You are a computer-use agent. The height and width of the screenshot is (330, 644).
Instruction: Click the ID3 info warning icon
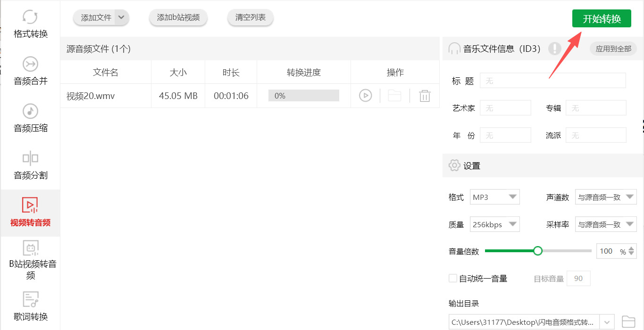coord(554,49)
